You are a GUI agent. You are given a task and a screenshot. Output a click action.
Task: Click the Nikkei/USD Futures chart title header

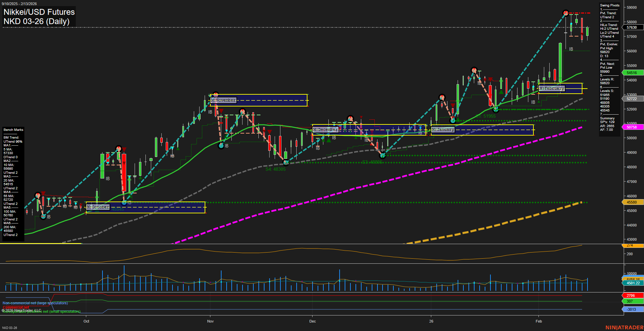[x=39, y=12]
